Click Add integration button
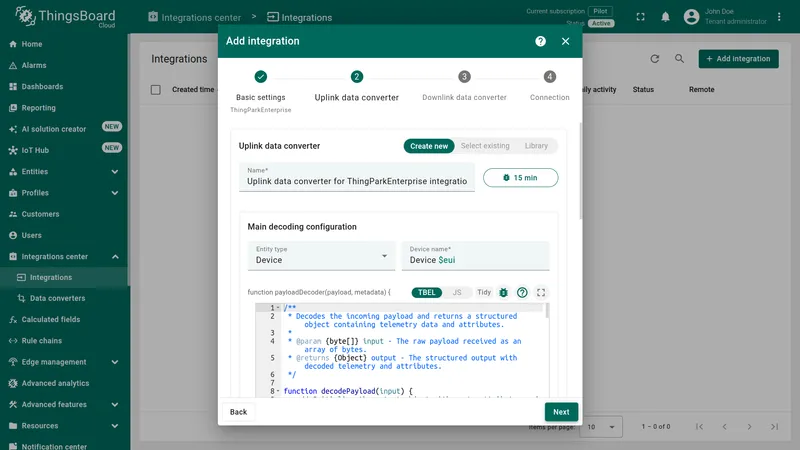800x450 pixels. [x=738, y=59]
